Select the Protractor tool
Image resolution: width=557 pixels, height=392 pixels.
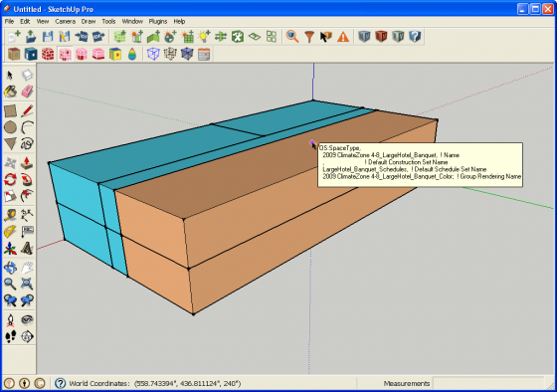pos(10,232)
